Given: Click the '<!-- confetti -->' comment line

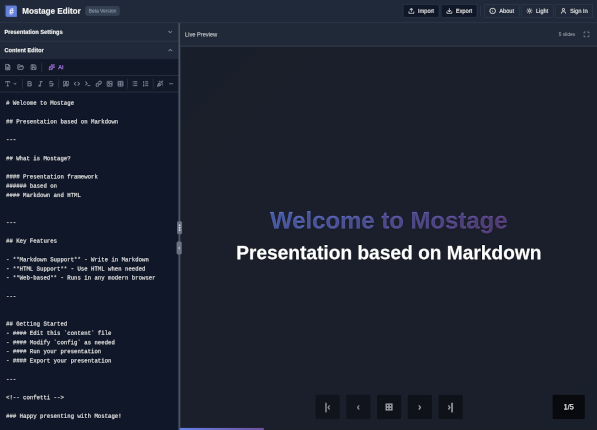Looking at the screenshot, I should [35, 398].
